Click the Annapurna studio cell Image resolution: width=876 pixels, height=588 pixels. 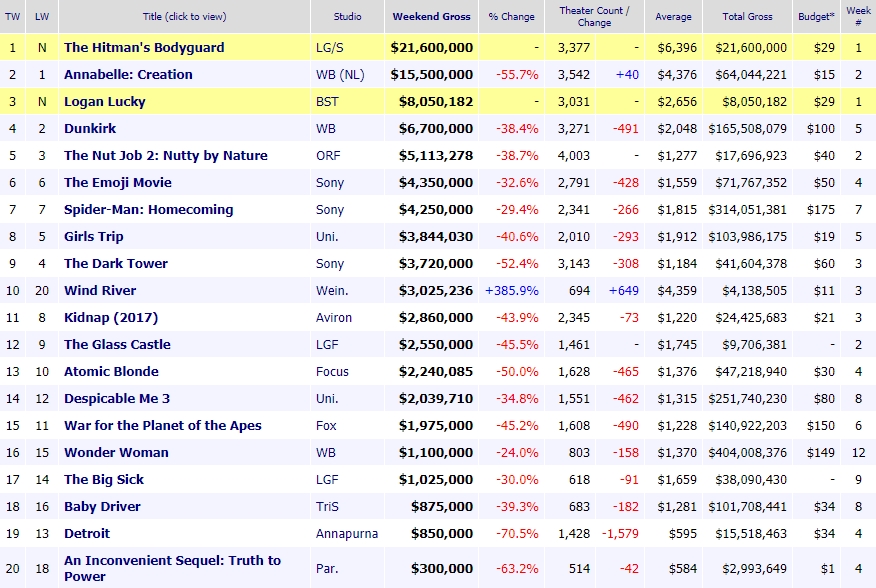click(347, 534)
